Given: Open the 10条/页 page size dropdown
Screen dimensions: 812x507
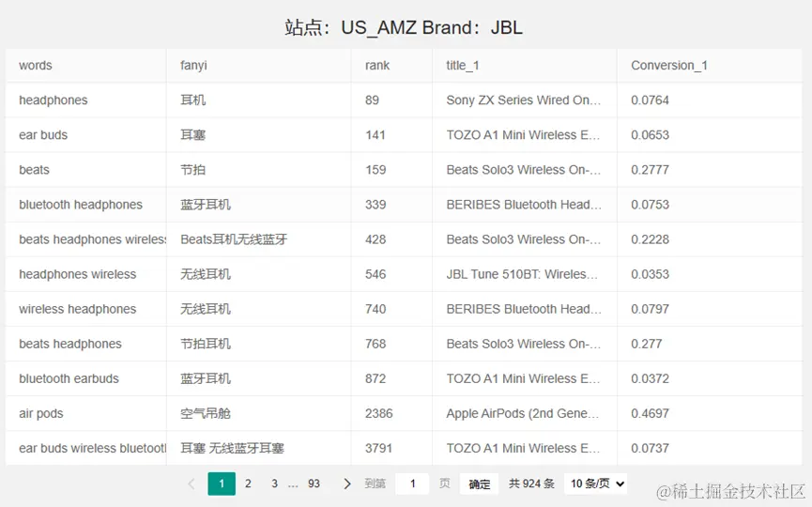Looking at the screenshot, I should tap(595, 484).
